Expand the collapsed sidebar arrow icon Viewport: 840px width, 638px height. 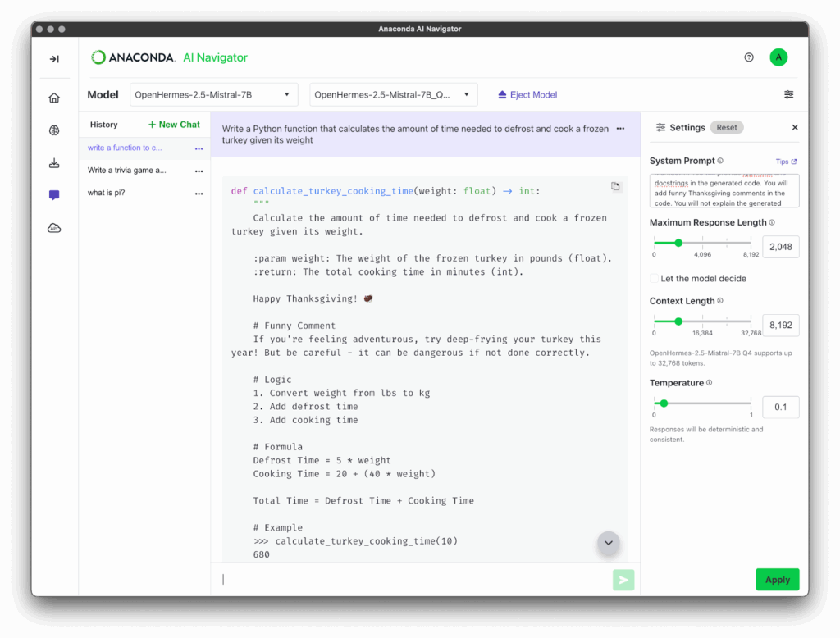pos(54,59)
